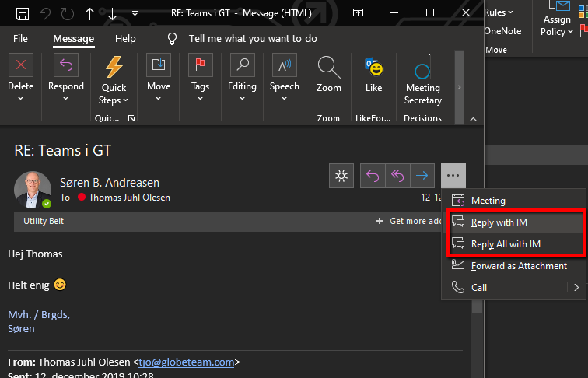Click the Reply arrow button in message header
Screen dimensions: 588x378
click(373, 176)
